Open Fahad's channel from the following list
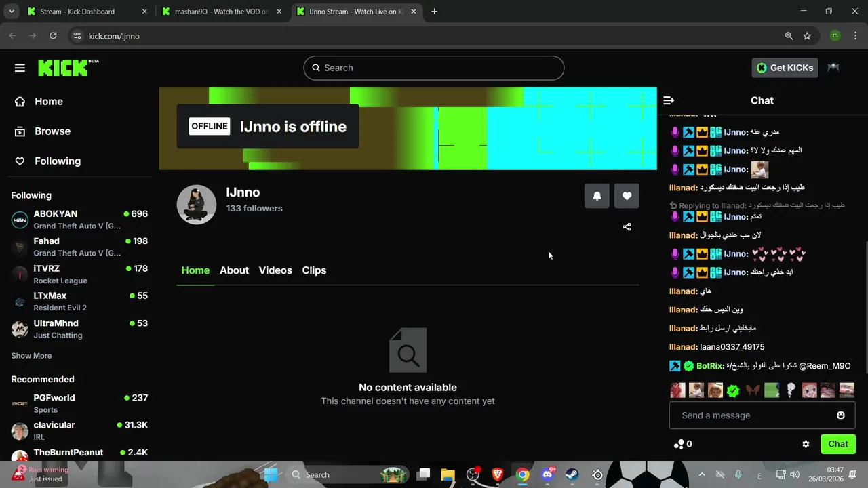The width and height of the screenshot is (868, 488). coord(79,247)
